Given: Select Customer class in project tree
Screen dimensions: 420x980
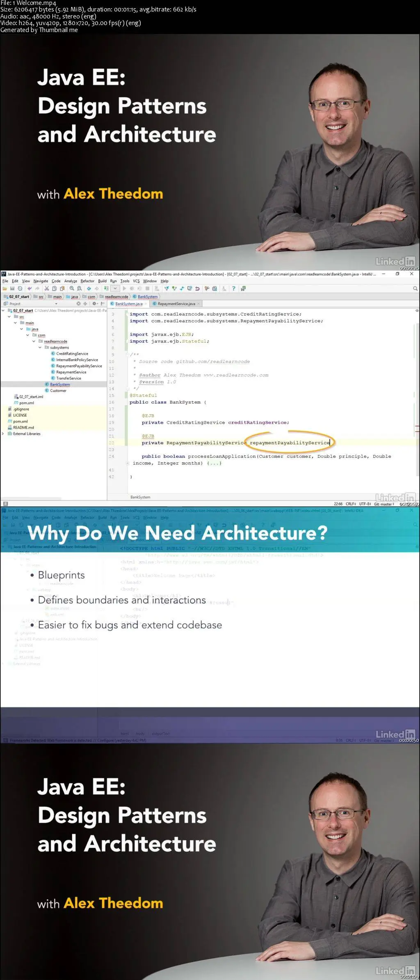Looking at the screenshot, I should click(55, 390).
